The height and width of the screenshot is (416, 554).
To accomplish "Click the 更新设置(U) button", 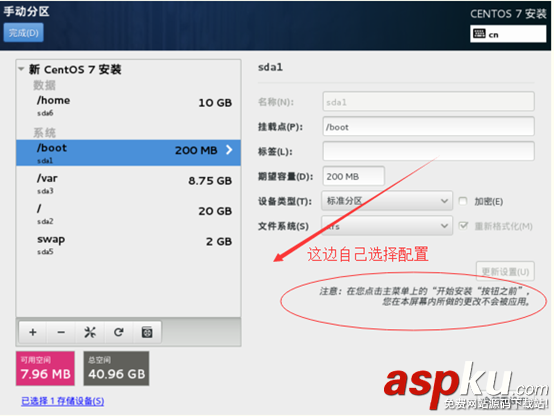I will click(505, 271).
